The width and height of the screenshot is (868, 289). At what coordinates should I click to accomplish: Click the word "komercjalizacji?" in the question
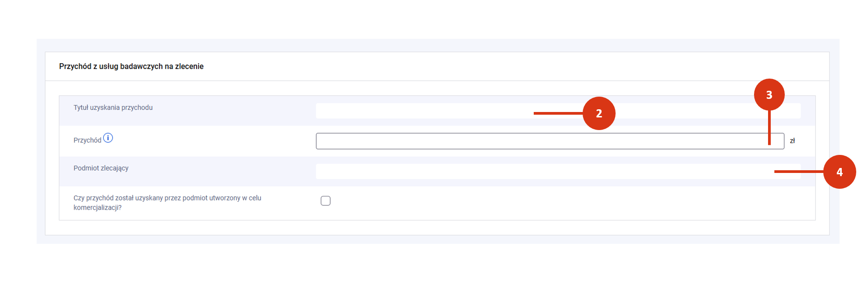click(x=98, y=208)
